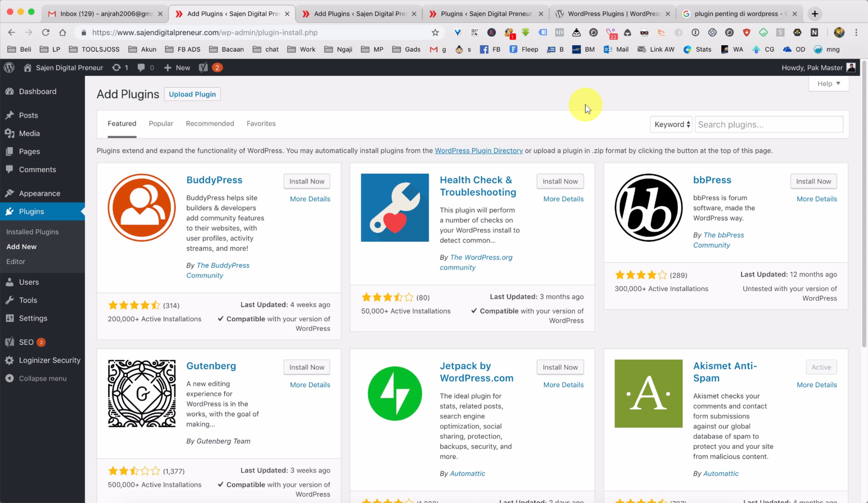
Task: Click the browser home icon
Action: [x=62, y=32]
